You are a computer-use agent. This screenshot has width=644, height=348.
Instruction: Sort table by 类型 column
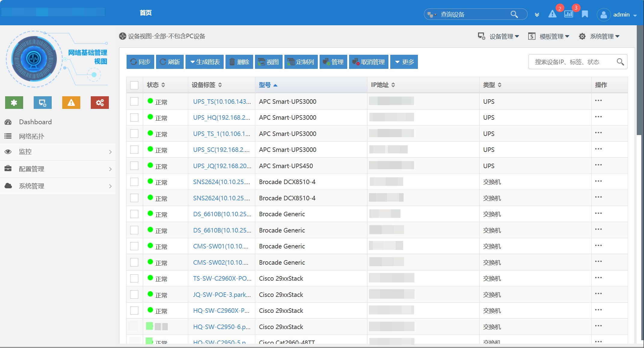click(x=492, y=85)
